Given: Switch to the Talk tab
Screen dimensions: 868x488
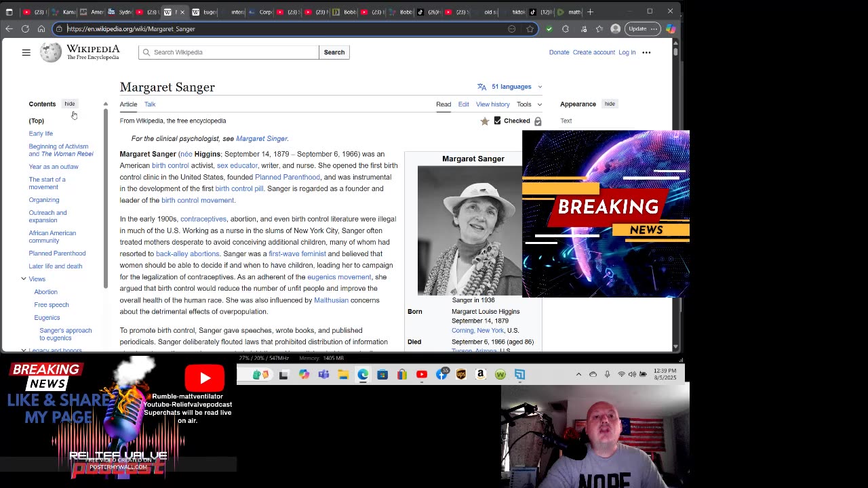Looking at the screenshot, I should pyautogui.click(x=150, y=104).
